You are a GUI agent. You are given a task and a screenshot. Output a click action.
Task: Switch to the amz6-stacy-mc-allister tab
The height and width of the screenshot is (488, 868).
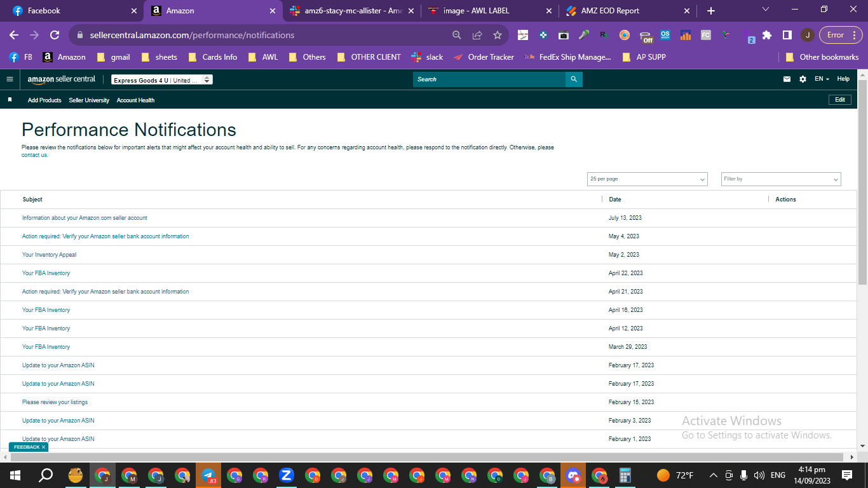point(351,11)
